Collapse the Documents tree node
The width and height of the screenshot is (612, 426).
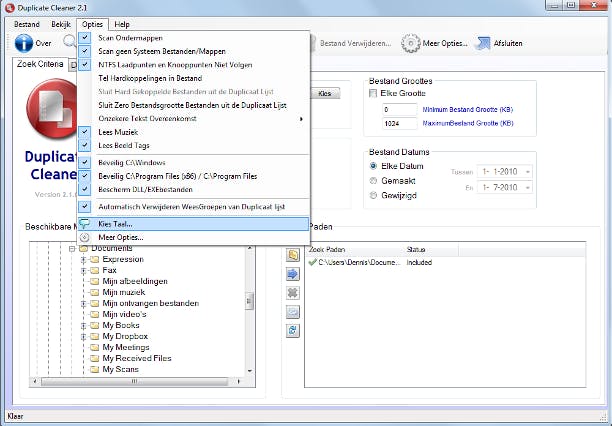coord(72,249)
